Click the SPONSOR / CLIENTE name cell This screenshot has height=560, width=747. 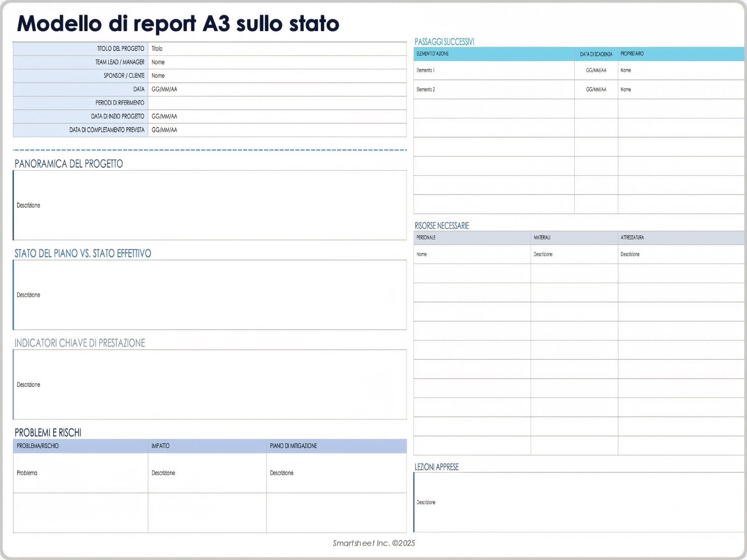[272, 76]
